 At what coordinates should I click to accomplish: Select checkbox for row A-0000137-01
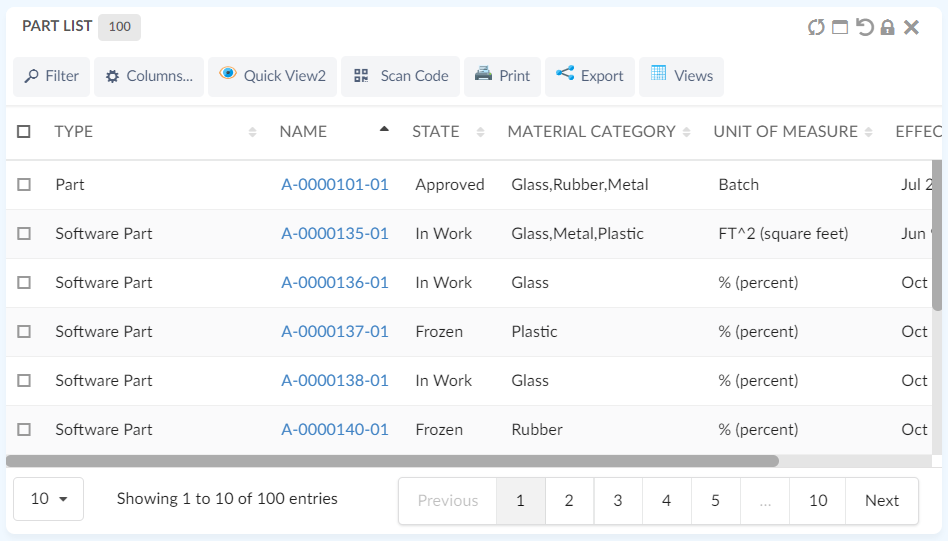coord(24,331)
